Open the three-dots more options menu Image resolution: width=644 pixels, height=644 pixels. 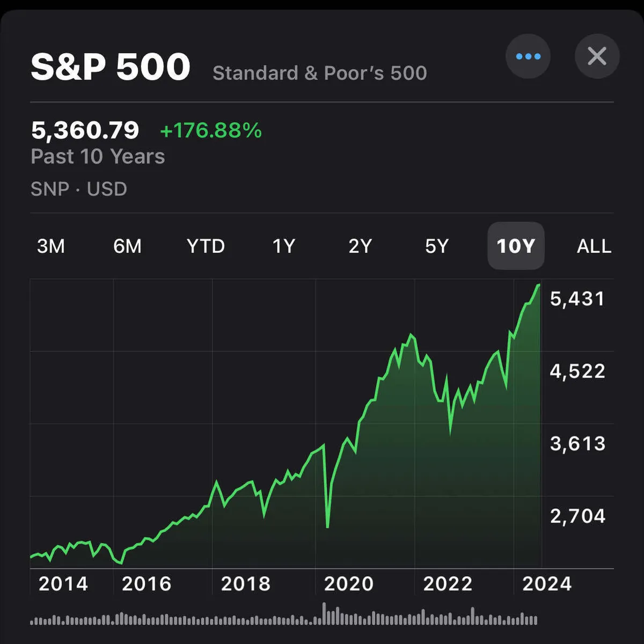[528, 56]
